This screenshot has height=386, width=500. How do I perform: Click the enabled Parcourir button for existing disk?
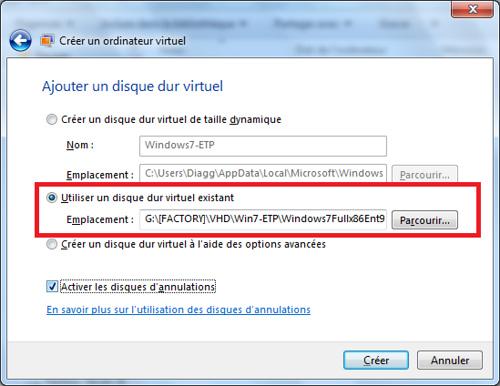[425, 220]
